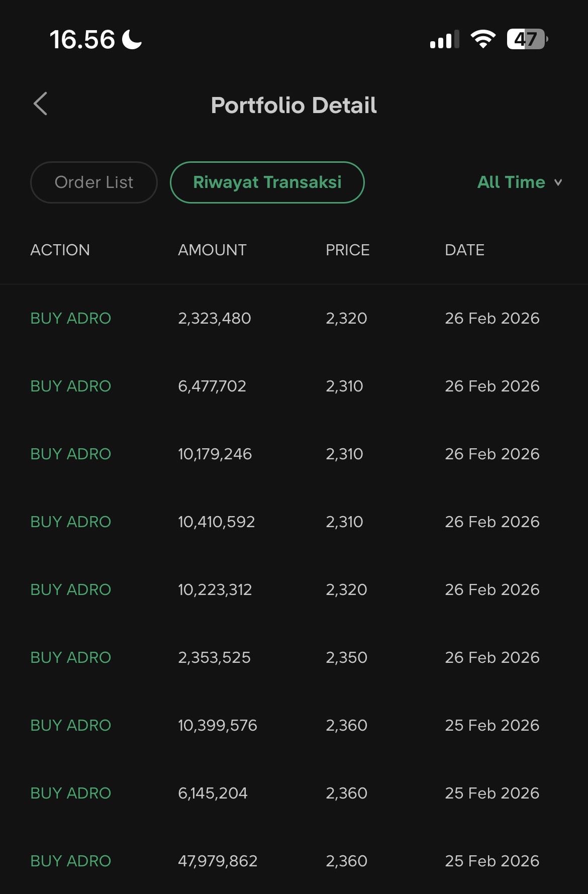Tap the AMOUNT column header

point(212,250)
